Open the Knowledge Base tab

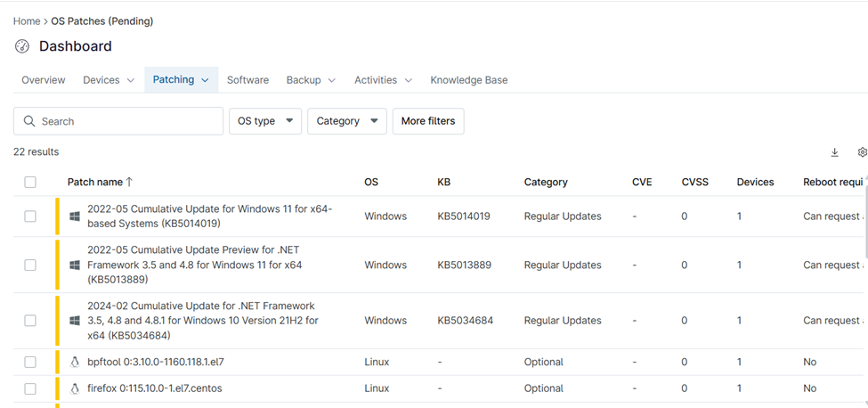coord(469,79)
